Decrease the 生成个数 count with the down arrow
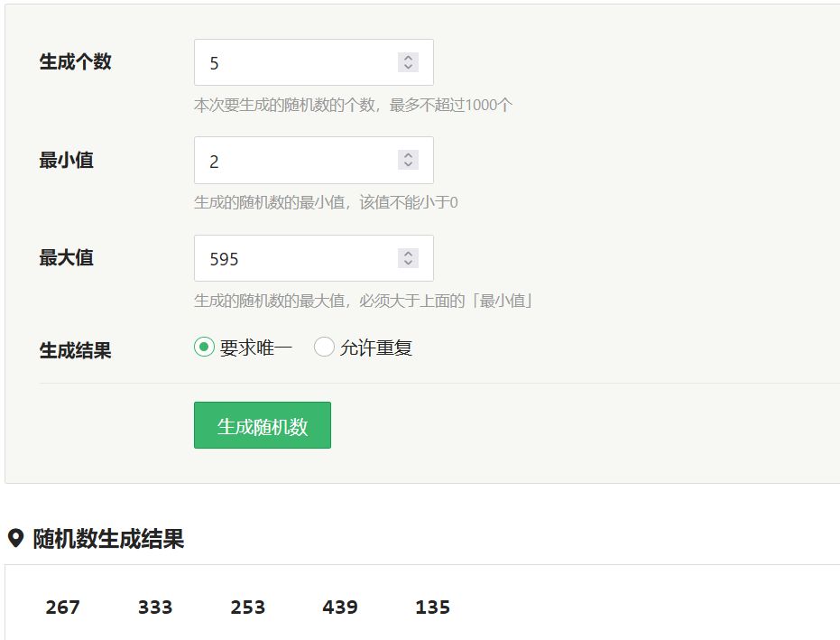This screenshot has height=640, width=840. pyautogui.click(x=408, y=67)
